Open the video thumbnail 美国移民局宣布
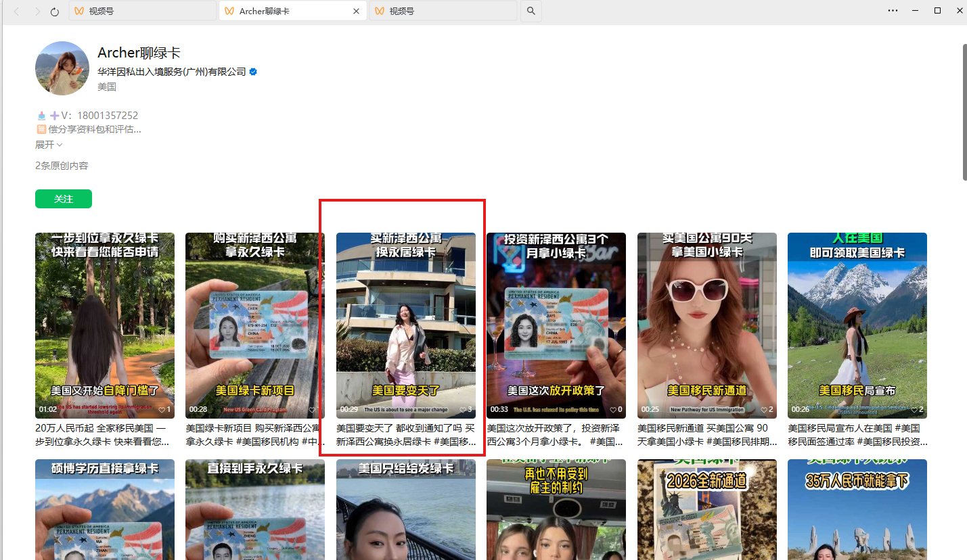Screen dimensions: 967x560 [857, 325]
